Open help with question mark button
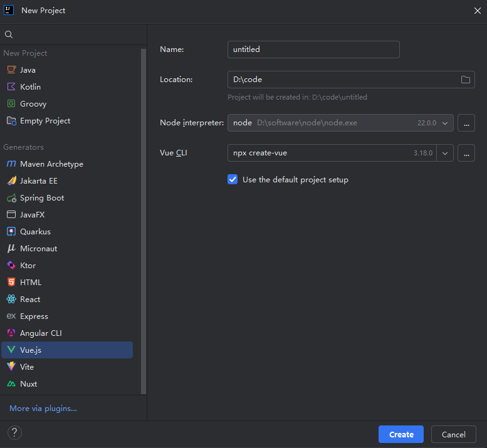The height and width of the screenshot is (448, 487). point(14,432)
